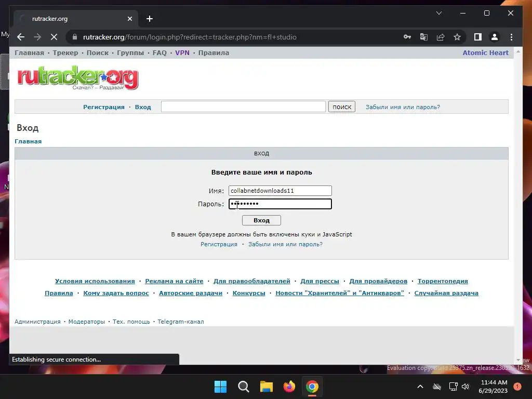This screenshot has height=399, width=532.
Task: Open Конкурсы footer link
Action: (249, 293)
